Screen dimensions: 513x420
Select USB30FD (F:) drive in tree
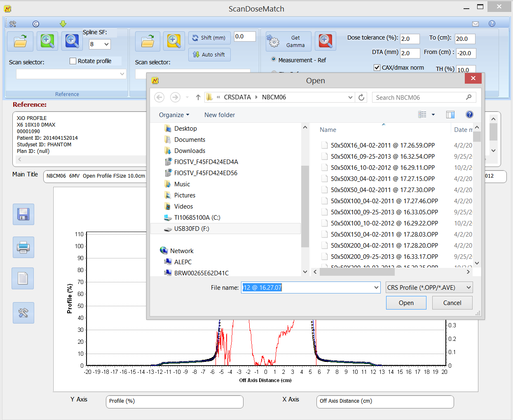click(191, 229)
